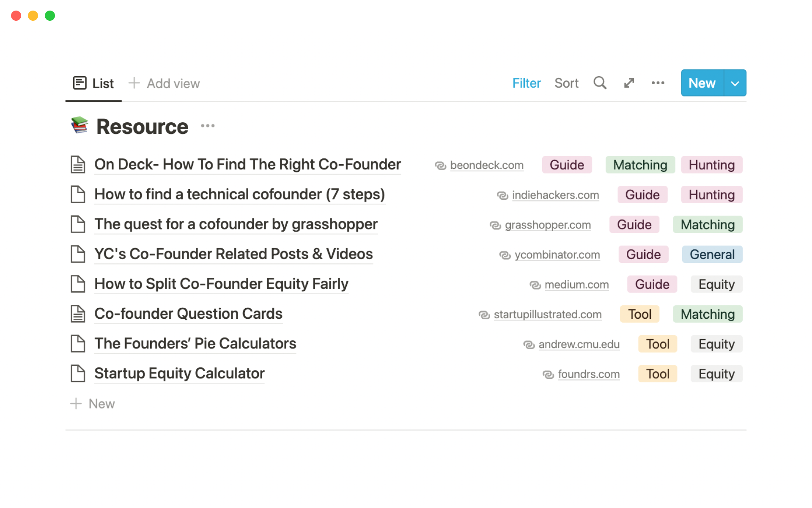Click link icon next to beondeck.com
This screenshot has width=812, height=508.
coord(440,166)
